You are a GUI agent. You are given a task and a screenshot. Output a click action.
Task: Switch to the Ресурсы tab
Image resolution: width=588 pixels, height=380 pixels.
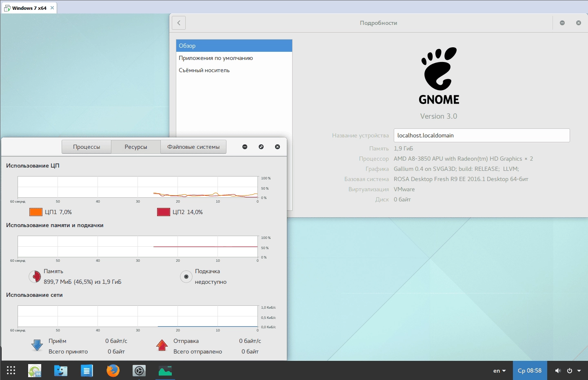point(136,147)
